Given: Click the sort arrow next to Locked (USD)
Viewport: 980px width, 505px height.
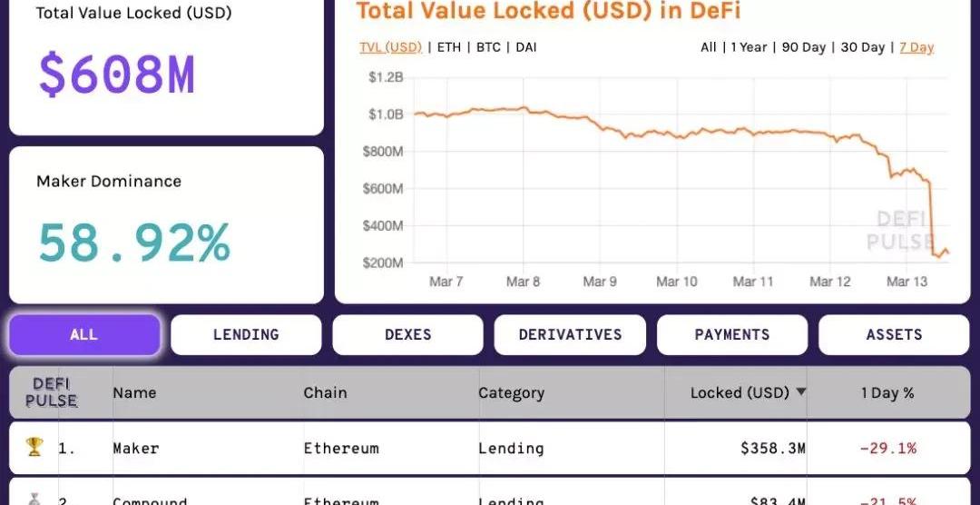Looking at the screenshot, I should (x=800, y=391).
